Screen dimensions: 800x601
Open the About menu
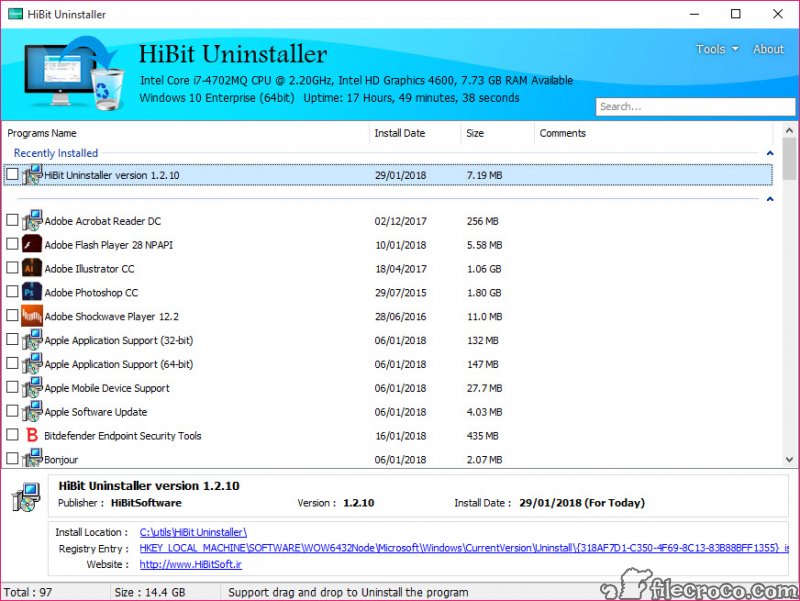pos(768,49)
